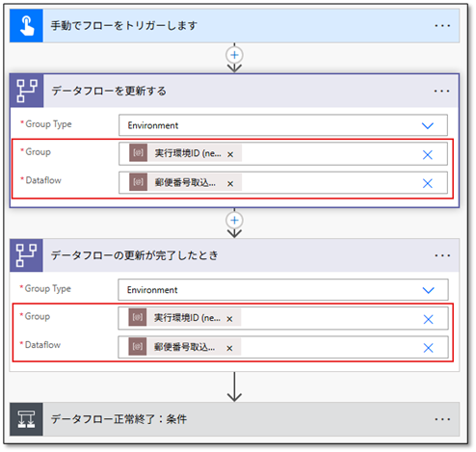Click the データフロー正常終了:条件 condition icon

[x=26, y=419]
